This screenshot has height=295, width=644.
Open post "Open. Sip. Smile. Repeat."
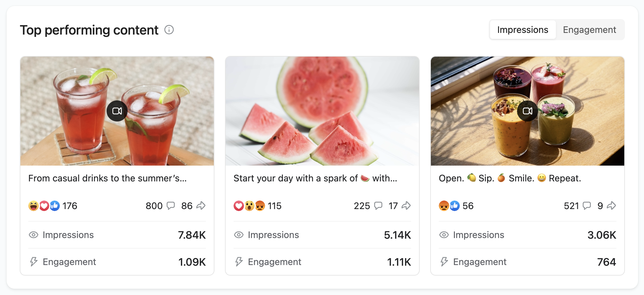510,178
